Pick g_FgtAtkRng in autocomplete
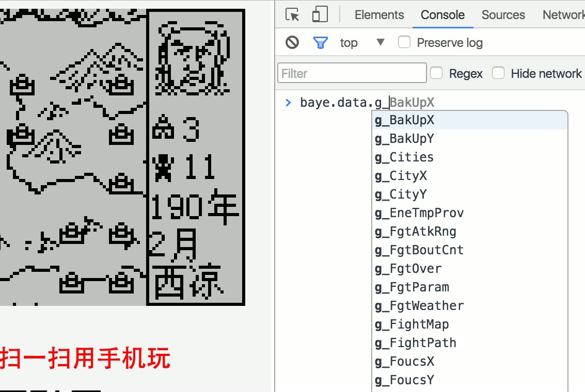 [470, 232]
